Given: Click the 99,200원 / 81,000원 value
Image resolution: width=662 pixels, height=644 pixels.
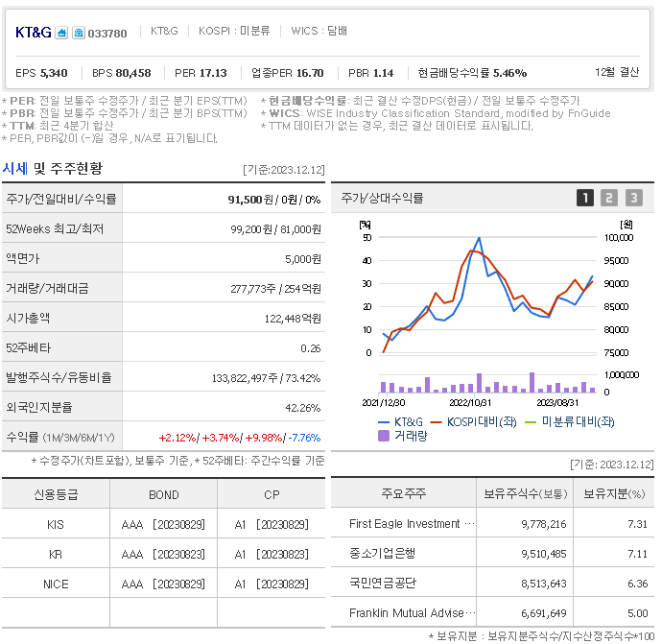Looking at the screenshot, I should coord(275,229).
